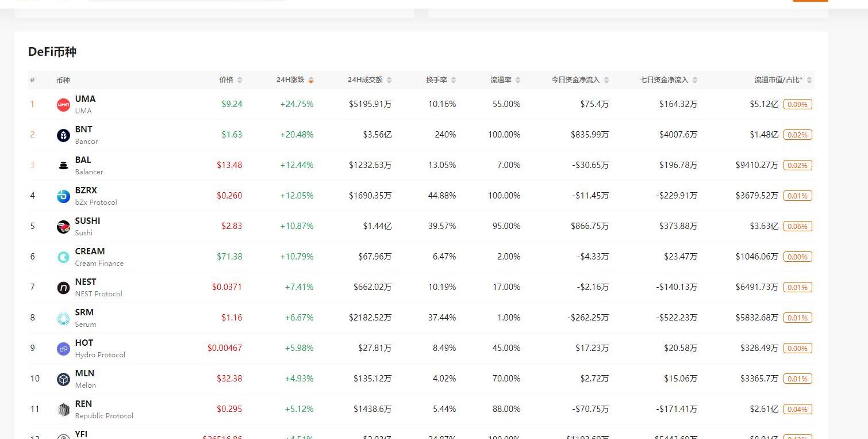Click the Bancor subtitle text
Screen dimensions: 868x439
tap(86, 142)
